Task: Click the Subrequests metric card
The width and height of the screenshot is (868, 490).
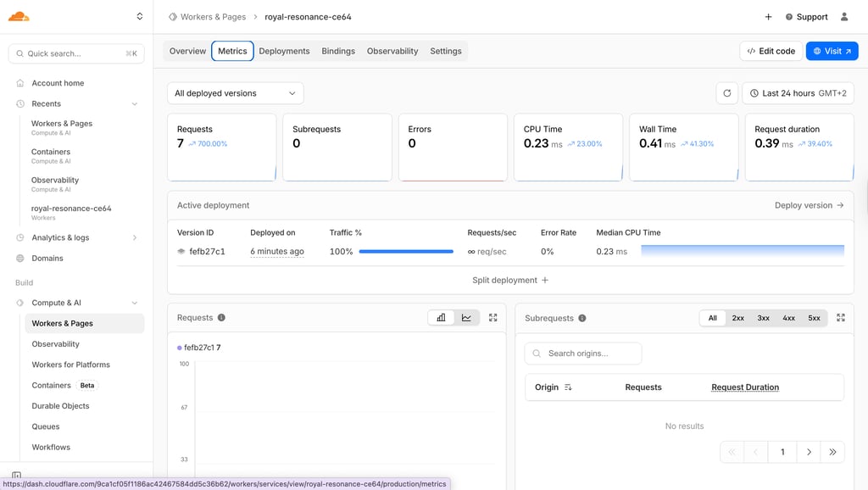Action: (x=337, y=148)
